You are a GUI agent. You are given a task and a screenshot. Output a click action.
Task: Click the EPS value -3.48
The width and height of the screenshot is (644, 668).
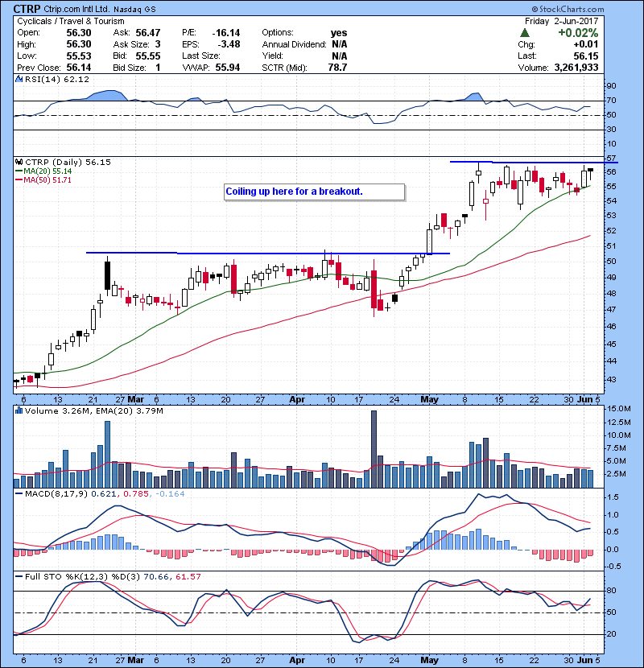click(229, 44)
